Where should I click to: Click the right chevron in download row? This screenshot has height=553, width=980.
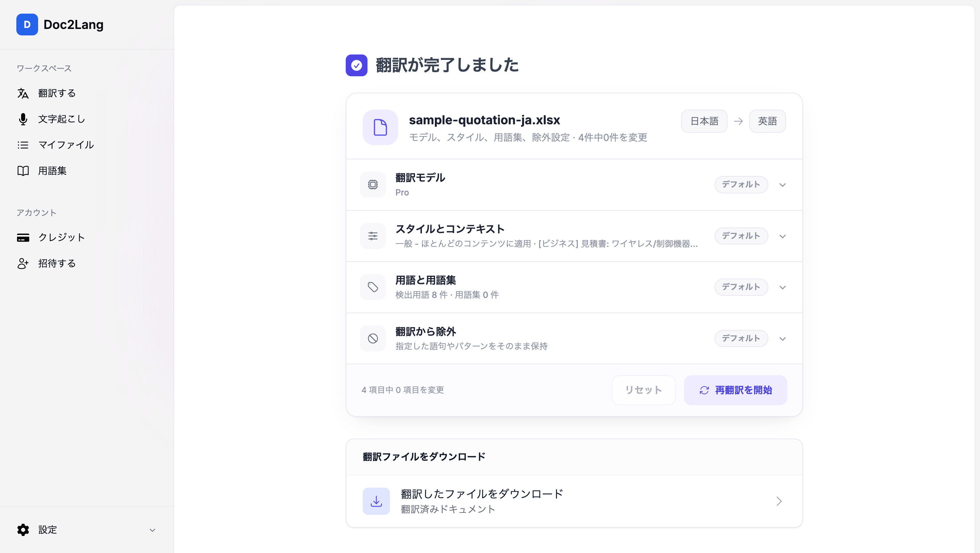[779, 501]
